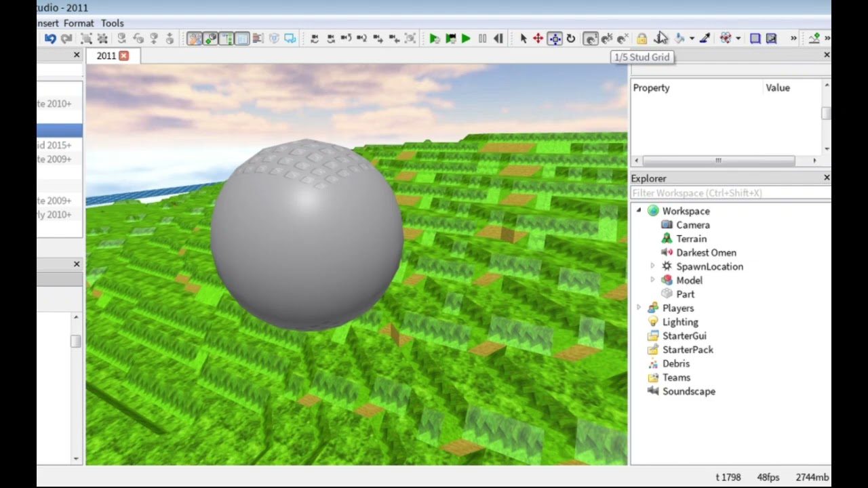Pick the color dropper tool

click(705, 39)
